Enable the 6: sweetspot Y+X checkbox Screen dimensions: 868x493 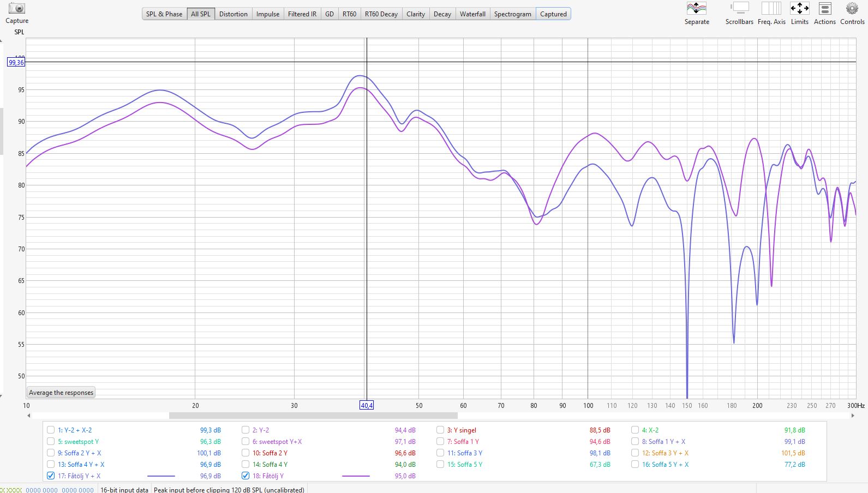(246, 441)
